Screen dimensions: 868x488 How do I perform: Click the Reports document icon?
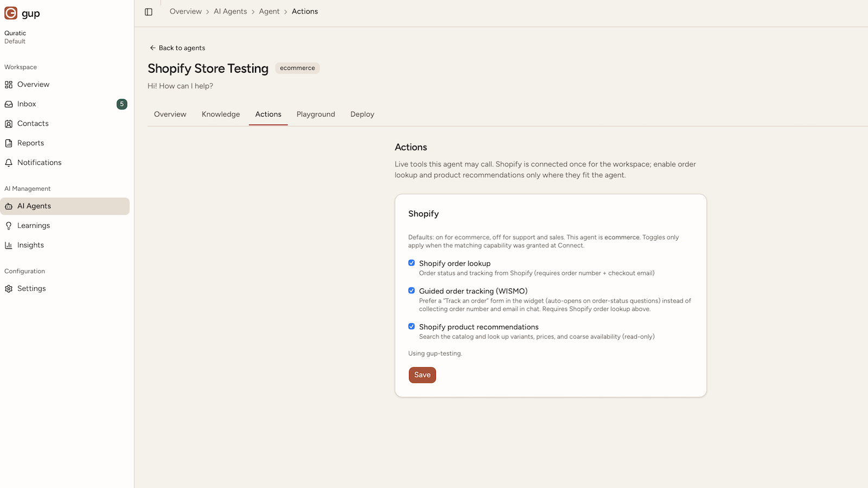tap(9, 143)
